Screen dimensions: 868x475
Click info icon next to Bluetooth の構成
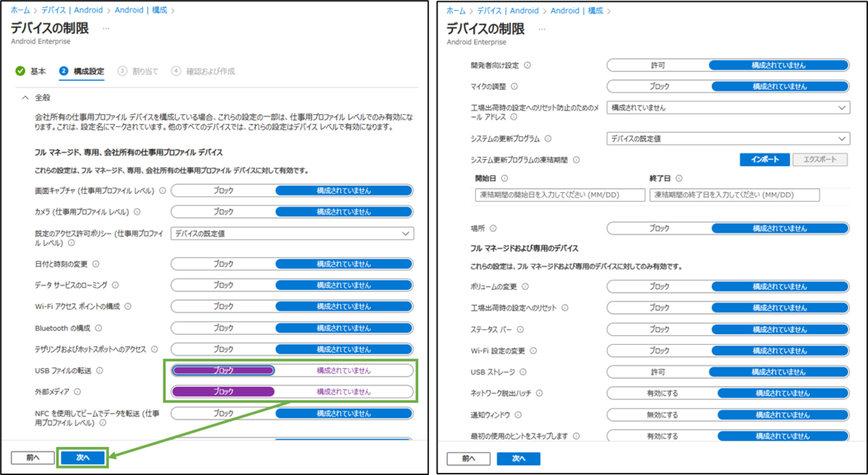coord(98,328)
